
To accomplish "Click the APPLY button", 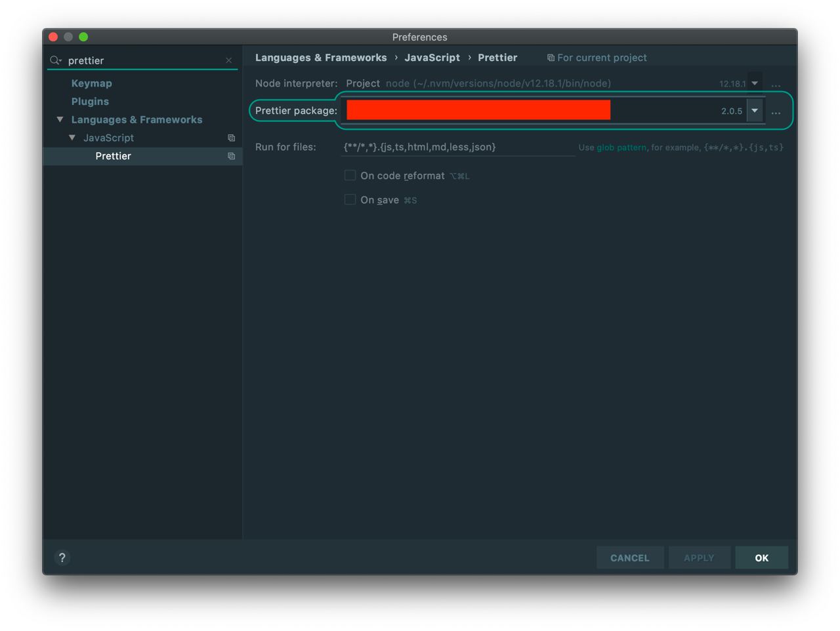I will (699, 558).
